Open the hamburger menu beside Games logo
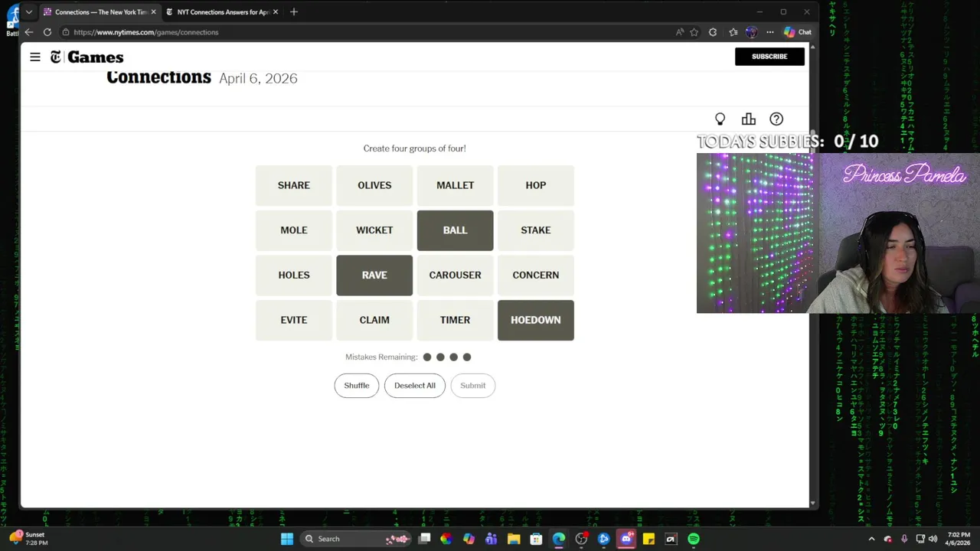The width and height of the screenshot is (980, 551). coord(35,57)
